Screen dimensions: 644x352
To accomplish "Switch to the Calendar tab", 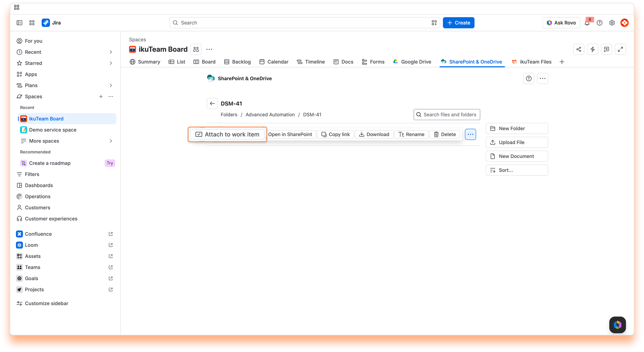I will pos(274,62).
